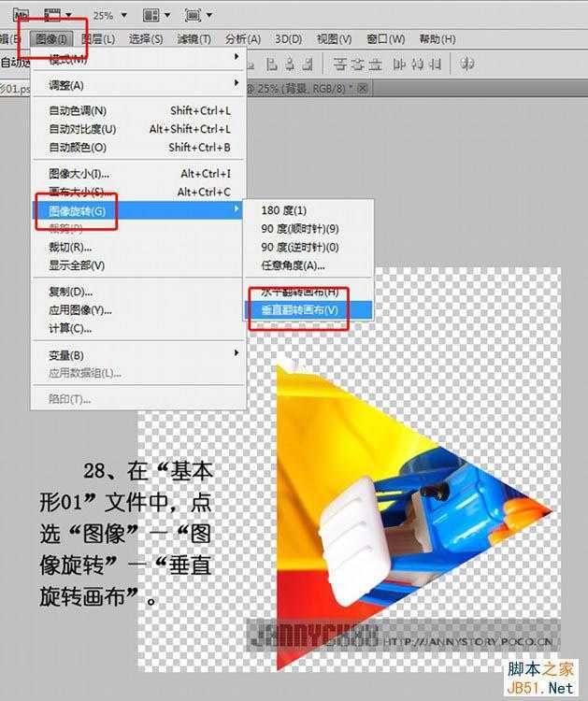This screenshot has width=588, height=701.
Task: Open the Mini Bridge panel icon
Action: [21, 16]
